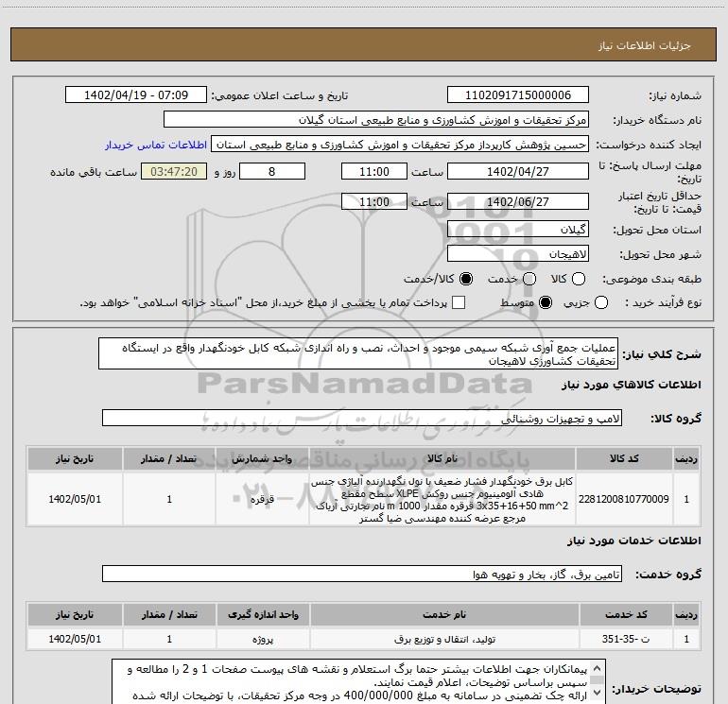The height and width of the screenshot is (704, 728).
Task: Click the cable product name description cell
Action: 442,499
